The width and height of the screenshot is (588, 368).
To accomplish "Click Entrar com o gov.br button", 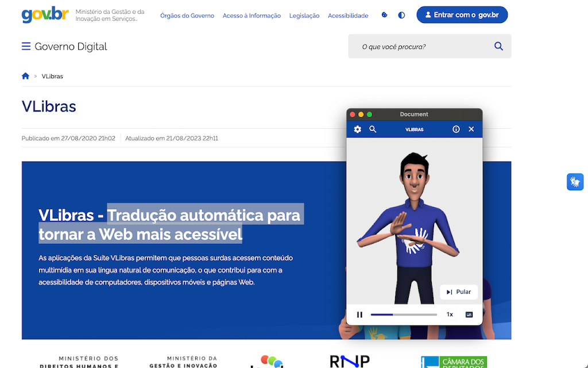I will 462,15.
